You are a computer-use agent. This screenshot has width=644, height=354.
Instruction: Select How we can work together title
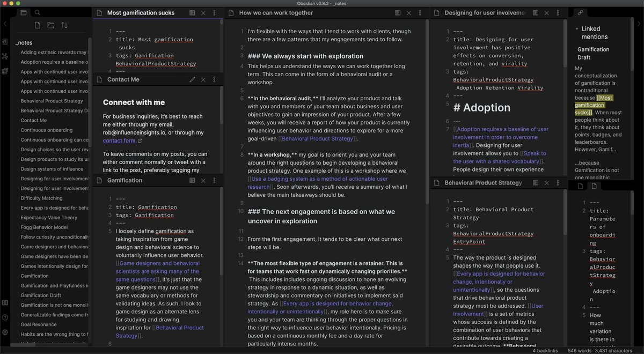276,13
